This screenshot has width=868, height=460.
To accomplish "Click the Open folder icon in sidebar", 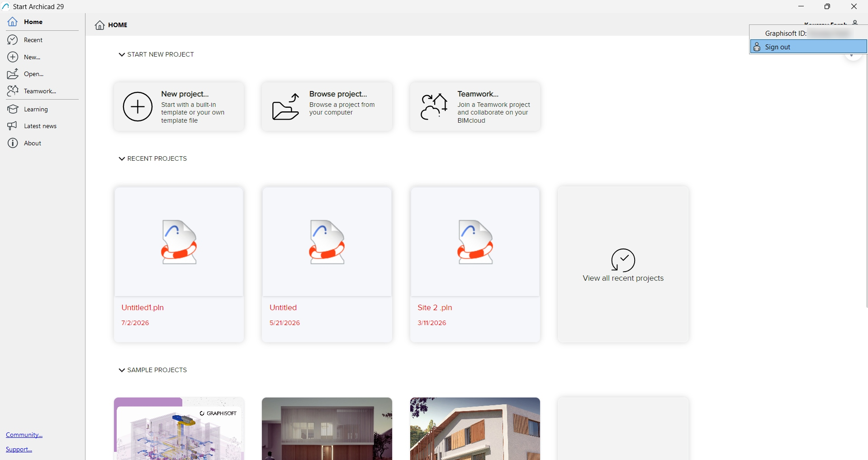I will pos(13,74).
